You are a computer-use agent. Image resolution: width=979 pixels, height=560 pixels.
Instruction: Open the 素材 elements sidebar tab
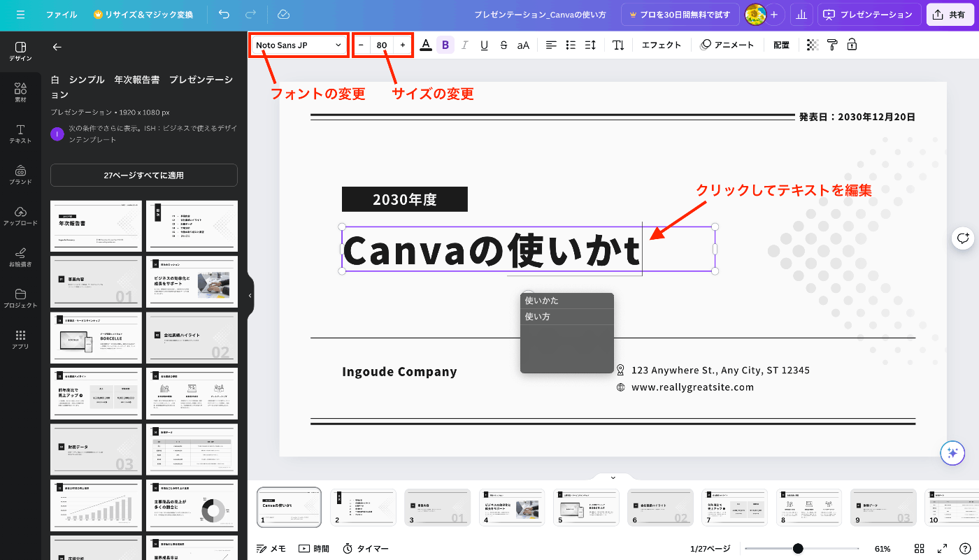[x=20, y=92]
